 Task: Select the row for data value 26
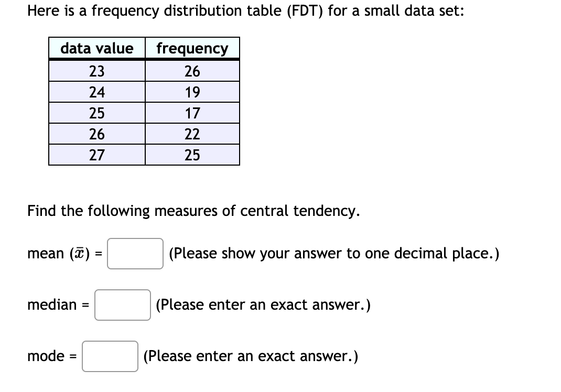[x=96, y=133]
